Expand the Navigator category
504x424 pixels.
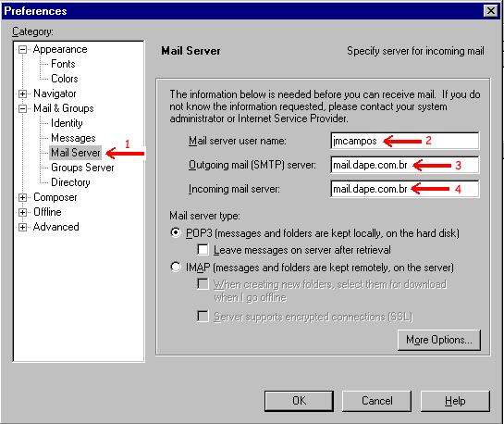point(22,94)
